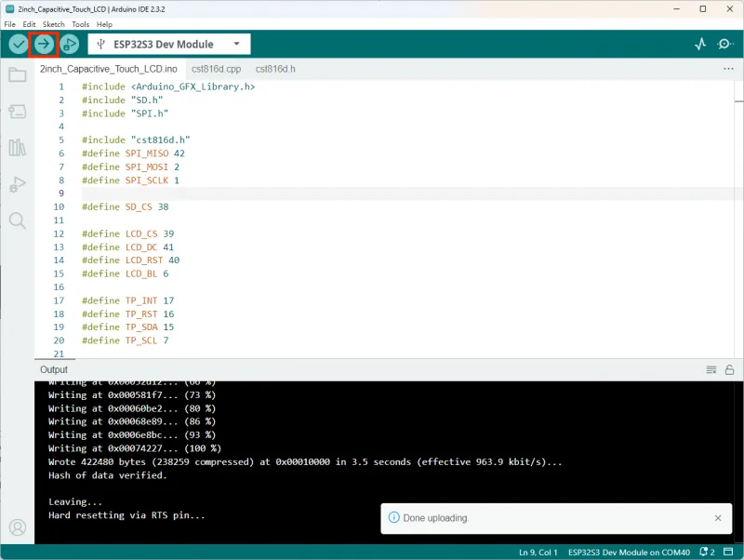This screenshot has width=744, height=560.
Task: Open the Sketch menu
Action: (x=53, y=24)
